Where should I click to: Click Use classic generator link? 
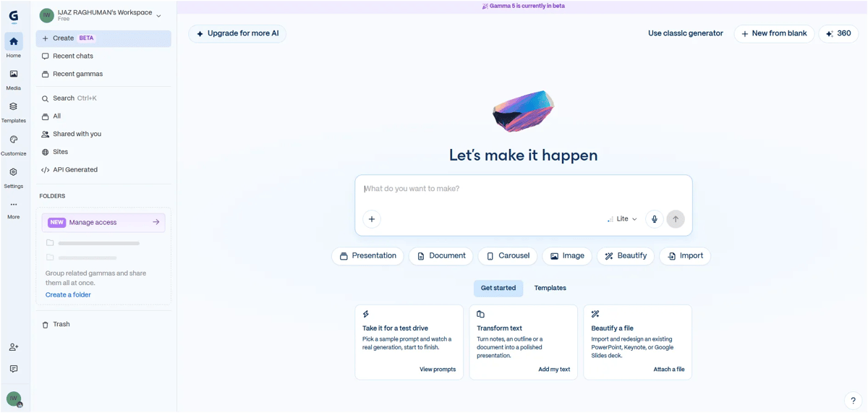click(x=686, y=34)
